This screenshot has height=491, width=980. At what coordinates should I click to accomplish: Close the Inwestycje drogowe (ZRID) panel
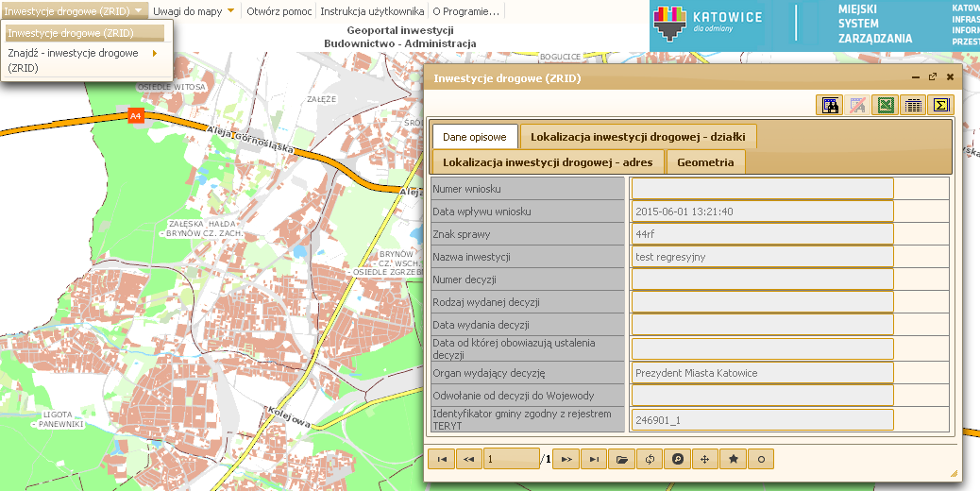click(x=950, y=76)
